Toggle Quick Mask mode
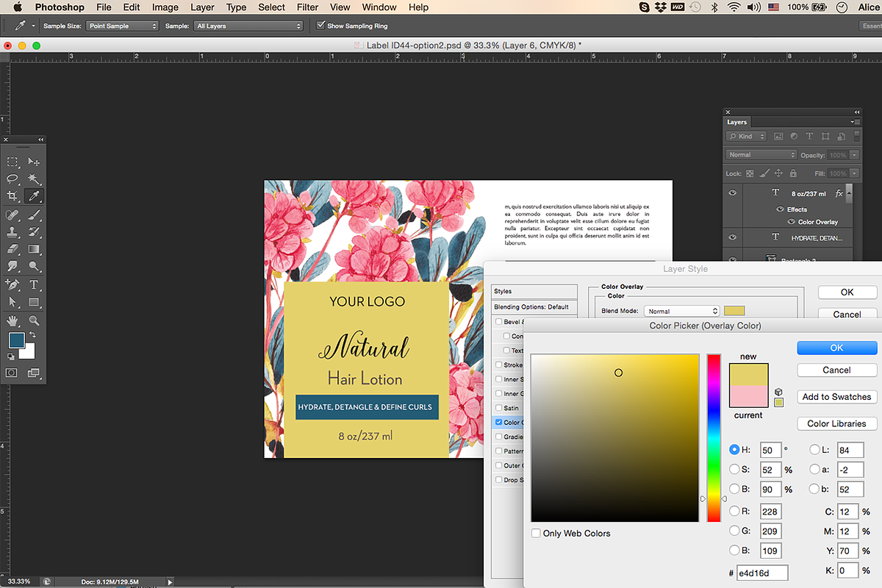This screenshot has width=882, height=588. (x=12, y=373)
